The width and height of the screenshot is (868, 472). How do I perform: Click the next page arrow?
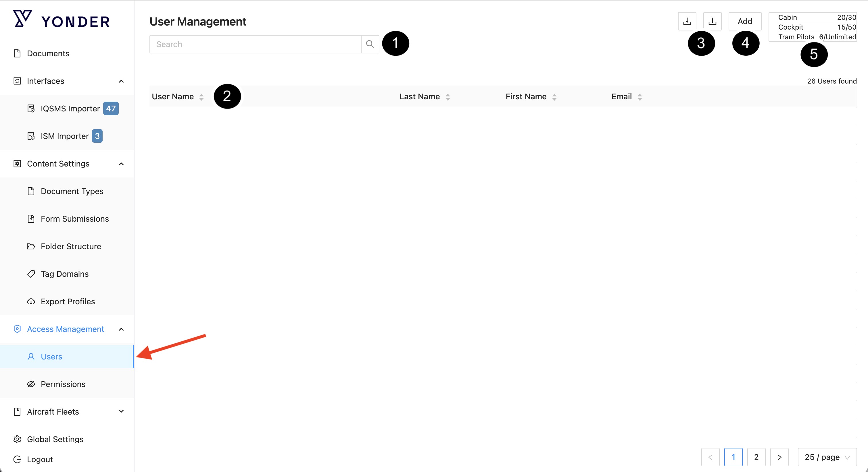(x=779, y=457)
